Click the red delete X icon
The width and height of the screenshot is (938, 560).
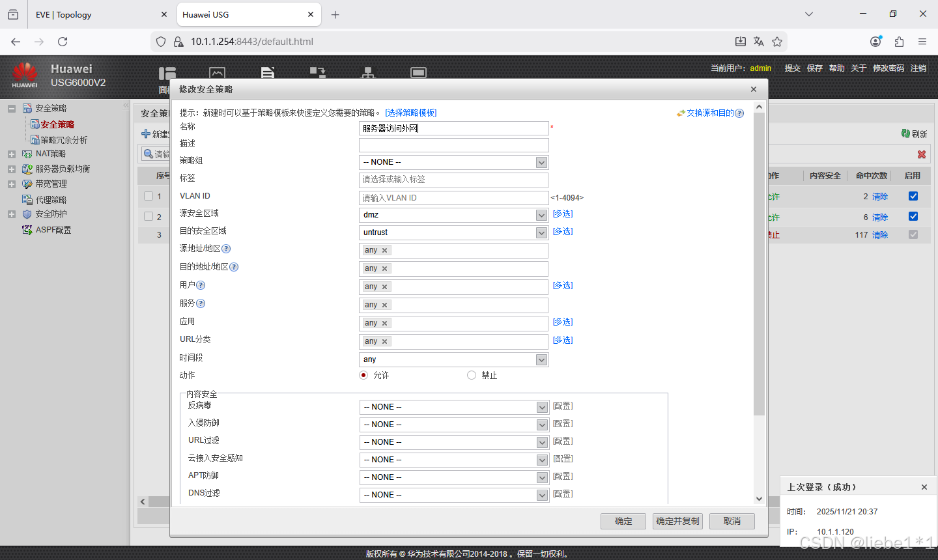point(922,154)
